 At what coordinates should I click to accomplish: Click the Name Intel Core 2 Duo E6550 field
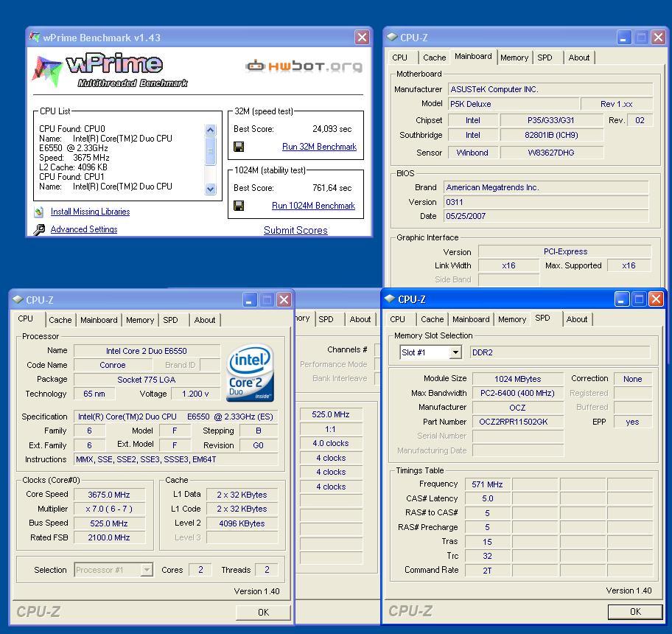[147, 351]
